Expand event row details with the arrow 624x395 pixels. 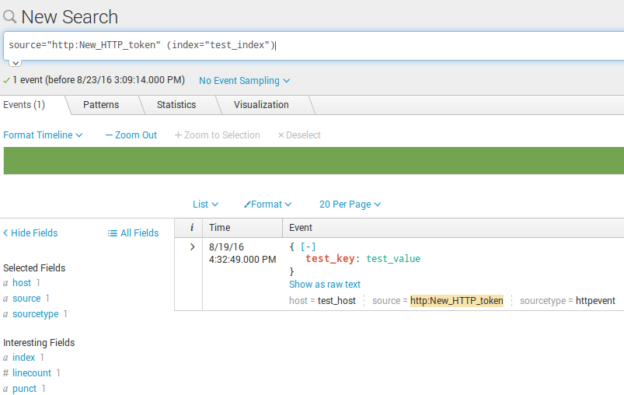[192, 247]
